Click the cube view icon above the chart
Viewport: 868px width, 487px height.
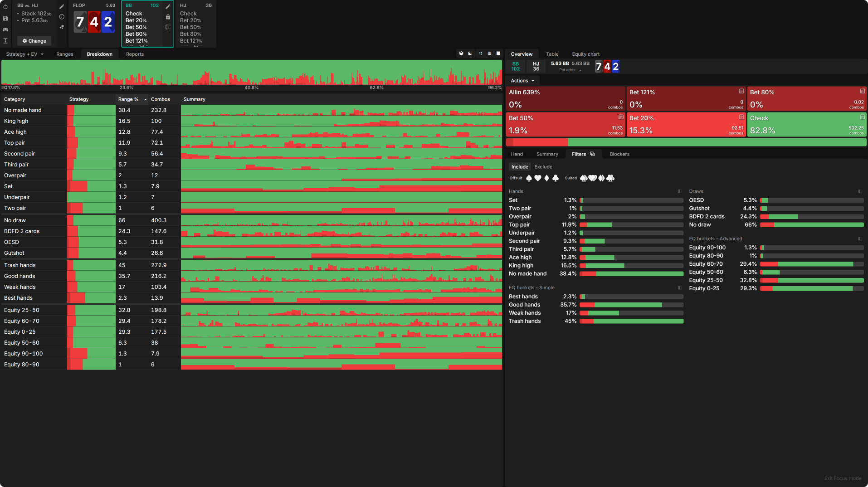pos(461,54)
